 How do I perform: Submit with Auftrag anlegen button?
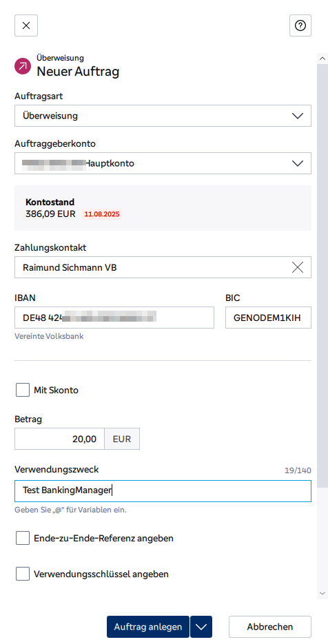148,627
